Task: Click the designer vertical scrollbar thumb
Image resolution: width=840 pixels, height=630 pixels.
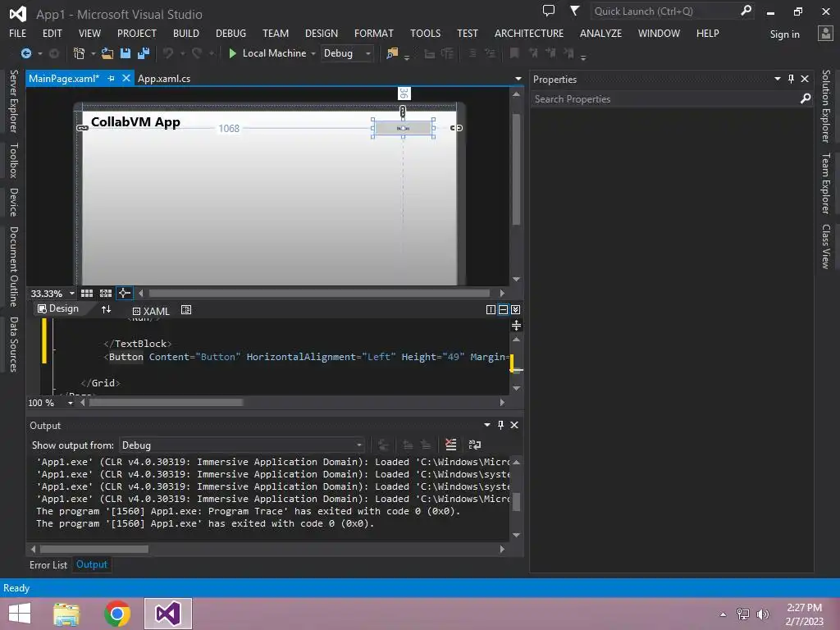Action: pos(517,169)
